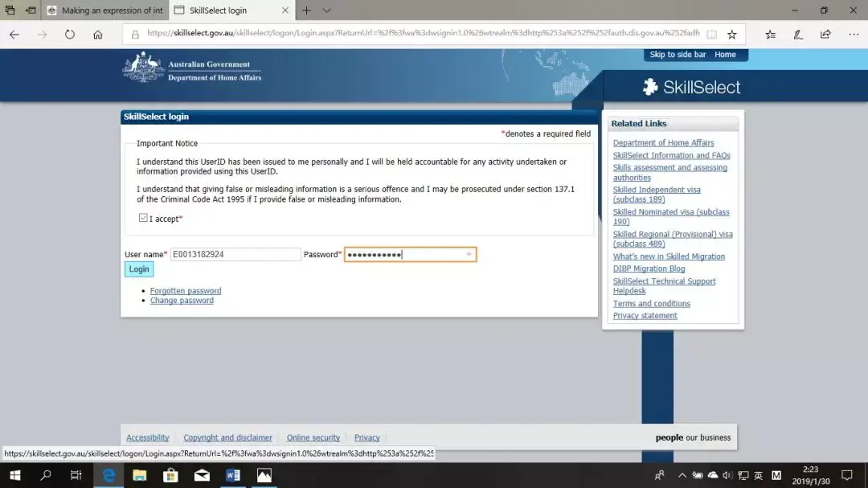Open Microsoft Store taskbar icon
The width and height of the screenshot is (868, 488).
coord(170,475)
